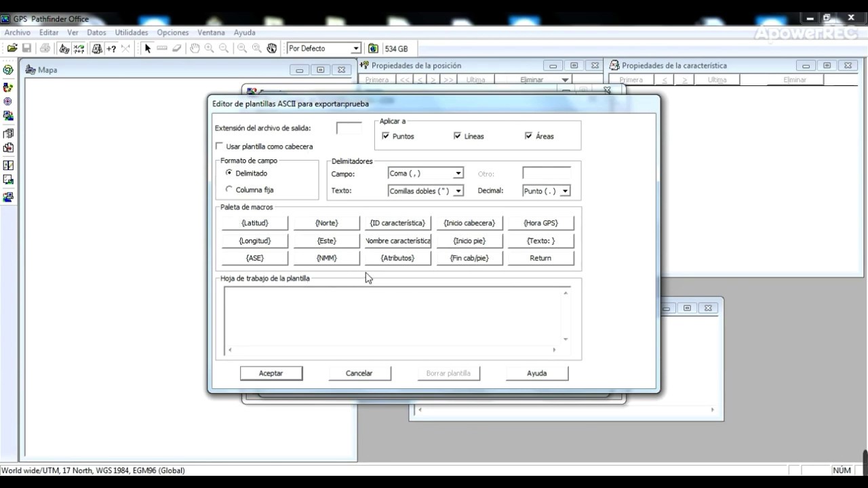Screen dimensions: 868x488
Task: Open the Decimal separator dropdown
Action: coord(565,191)
